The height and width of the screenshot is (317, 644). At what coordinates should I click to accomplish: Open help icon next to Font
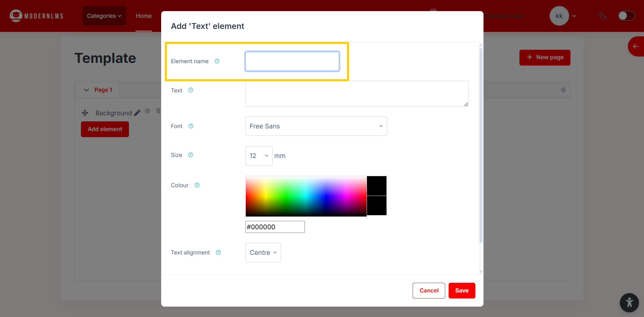click(x=191, y=126)
